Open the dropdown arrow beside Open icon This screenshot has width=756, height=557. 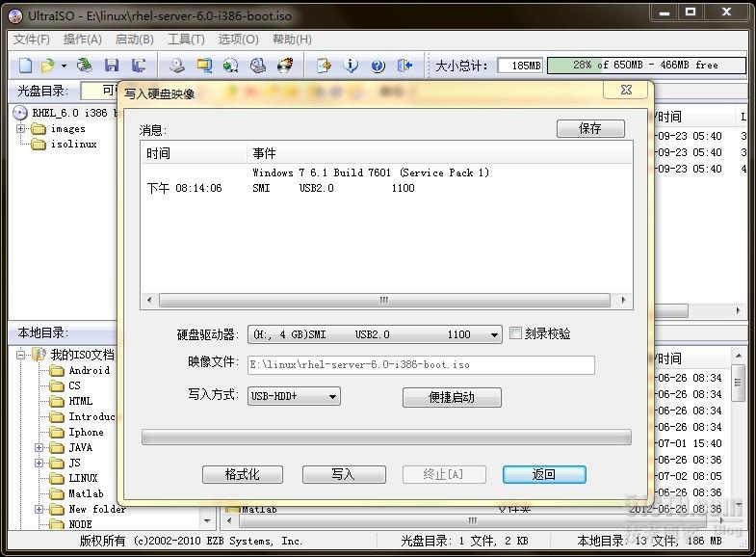coord(64,66)
